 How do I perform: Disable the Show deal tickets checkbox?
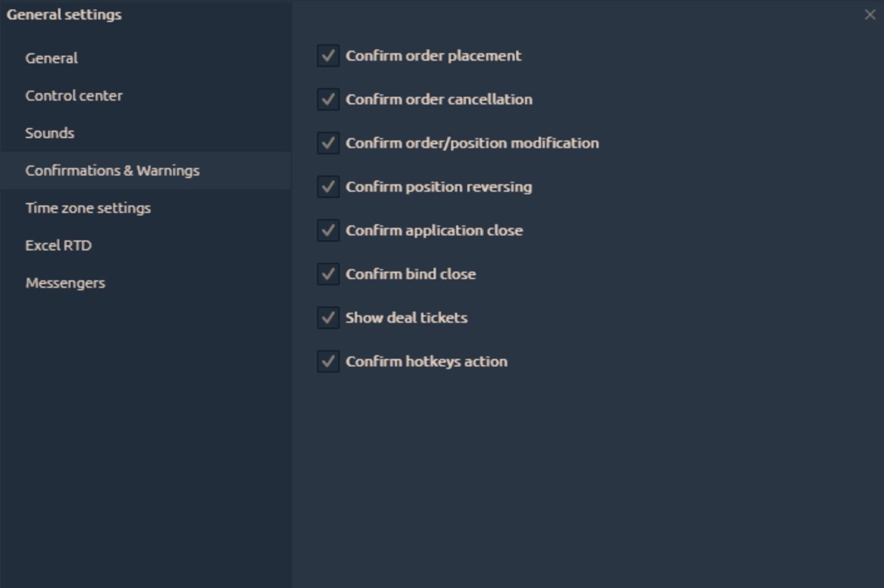[x=328, y=317]
